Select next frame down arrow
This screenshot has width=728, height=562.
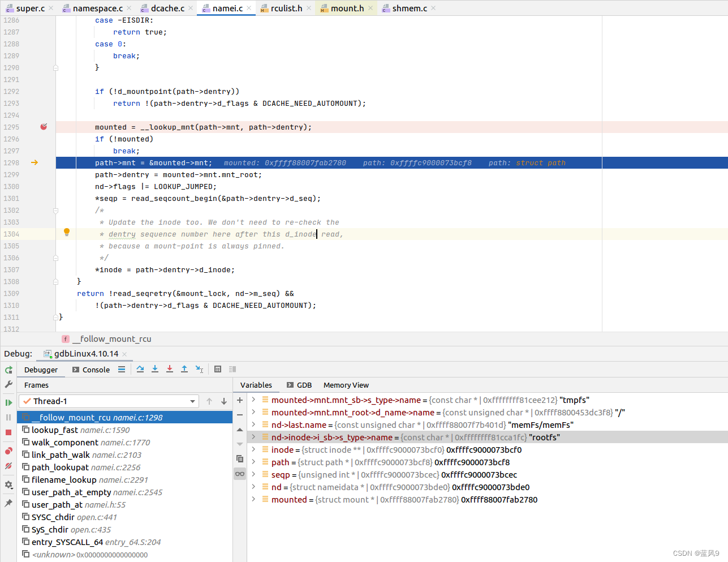(224, 401)
